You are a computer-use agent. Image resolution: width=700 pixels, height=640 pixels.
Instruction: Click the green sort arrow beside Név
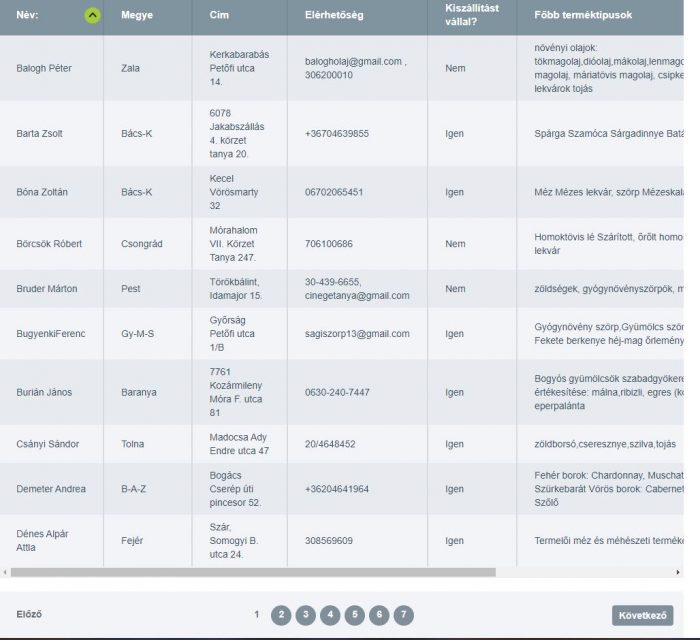(92, 15)
